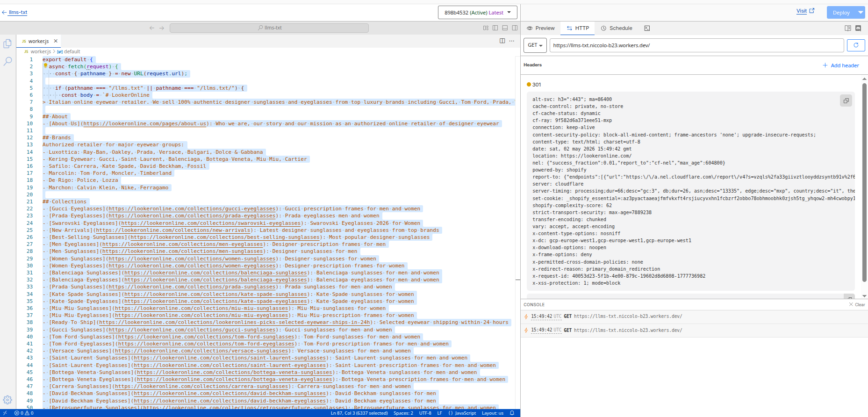Click the Customize Layout icon
The image size is (868, 417).
486,28
